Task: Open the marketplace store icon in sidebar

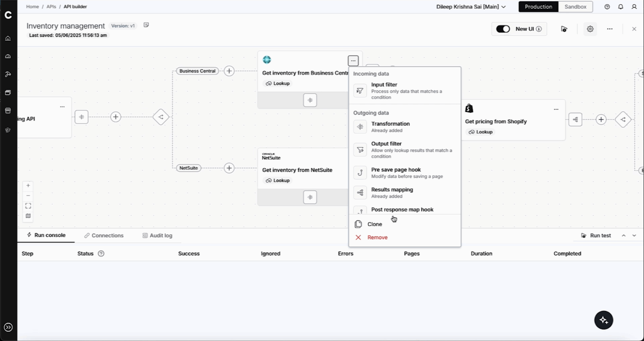Action: tap(8, 110)
